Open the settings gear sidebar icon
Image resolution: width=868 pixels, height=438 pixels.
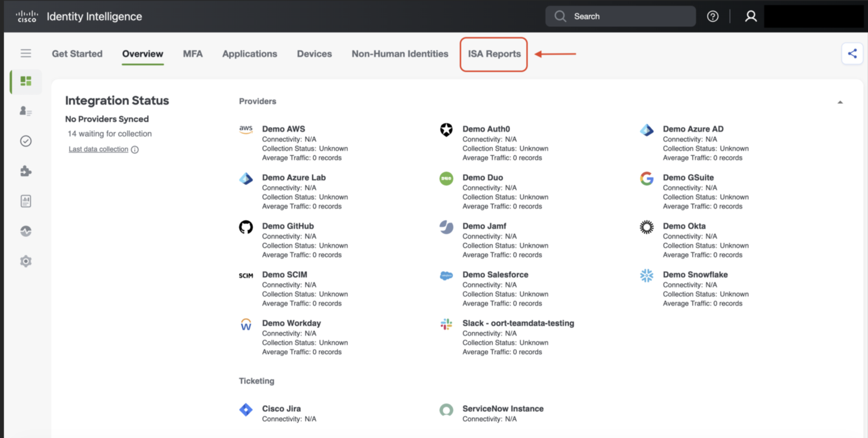pos(26,261)
